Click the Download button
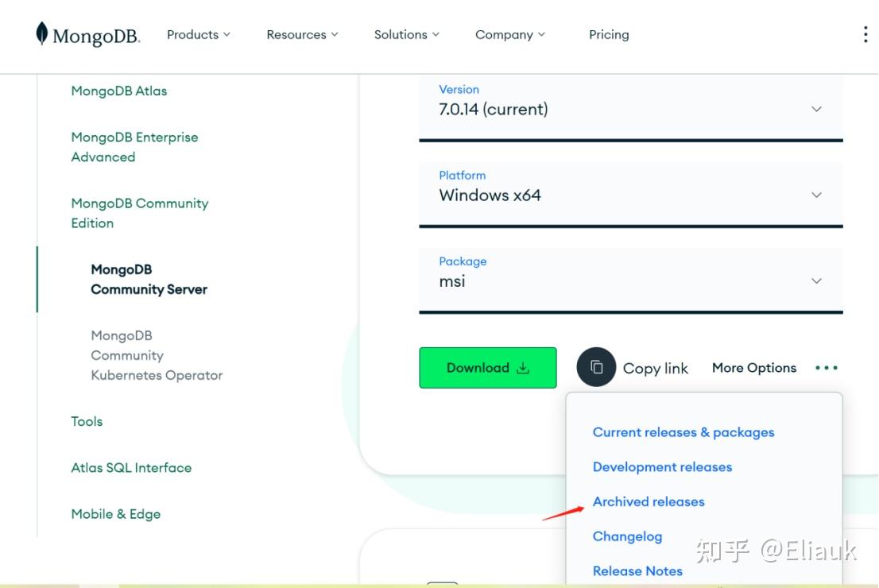The width and height of the screenshot is (879, 588). (x=487, y=367)
